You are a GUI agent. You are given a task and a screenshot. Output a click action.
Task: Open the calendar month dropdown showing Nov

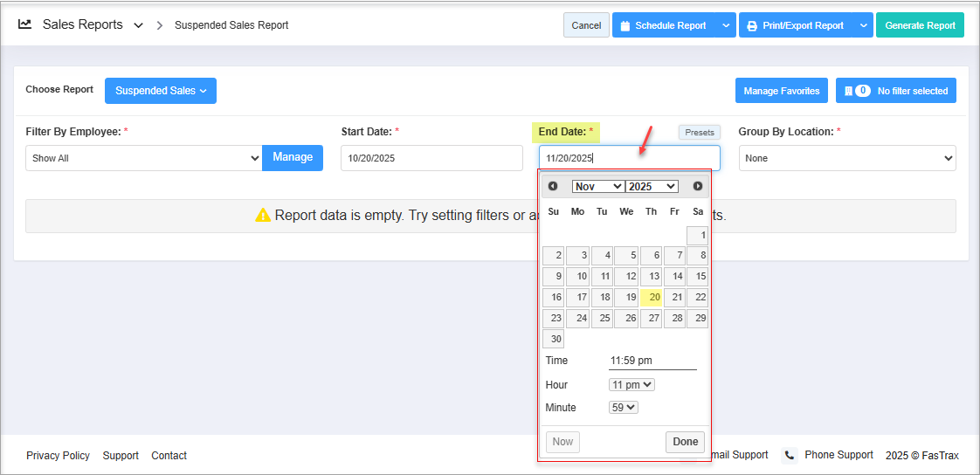click(597, 186)
